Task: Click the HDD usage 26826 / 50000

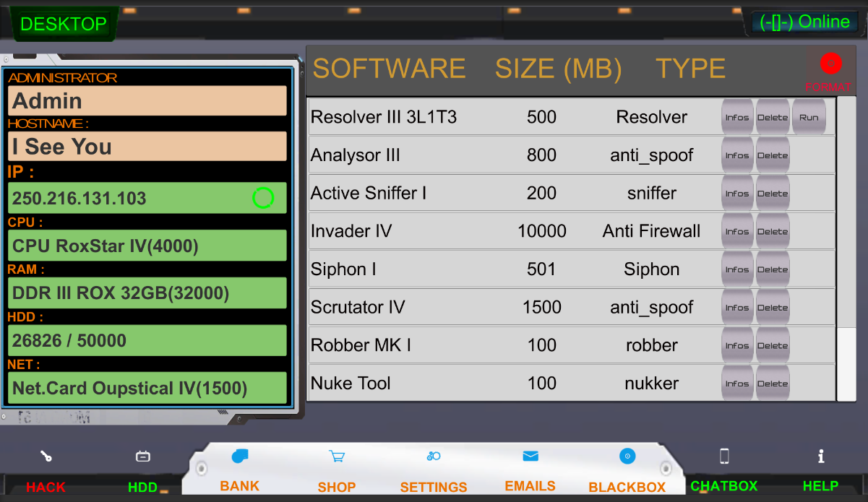Action: click(x=147, y=340)
